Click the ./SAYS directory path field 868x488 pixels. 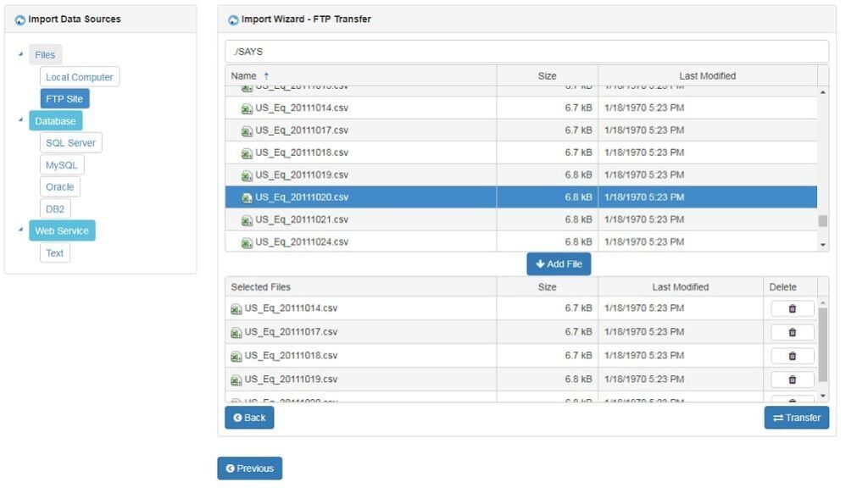pyautogui.click(x=526, y=52)
